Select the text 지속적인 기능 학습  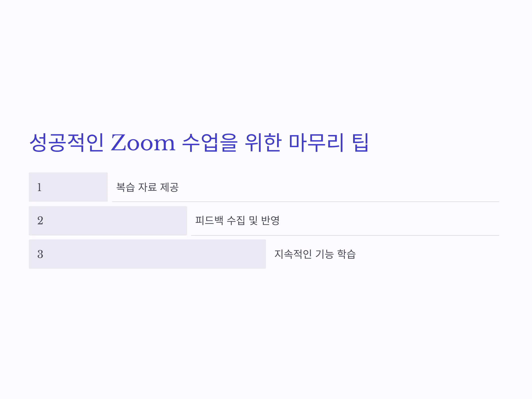click(x=315, y=254)
